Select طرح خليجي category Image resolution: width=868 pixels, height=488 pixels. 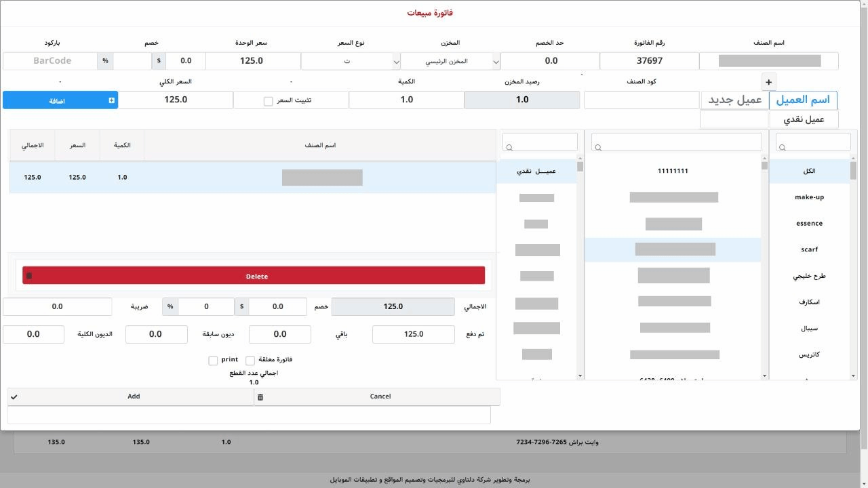pyautogui.click(x=809, y=276)
